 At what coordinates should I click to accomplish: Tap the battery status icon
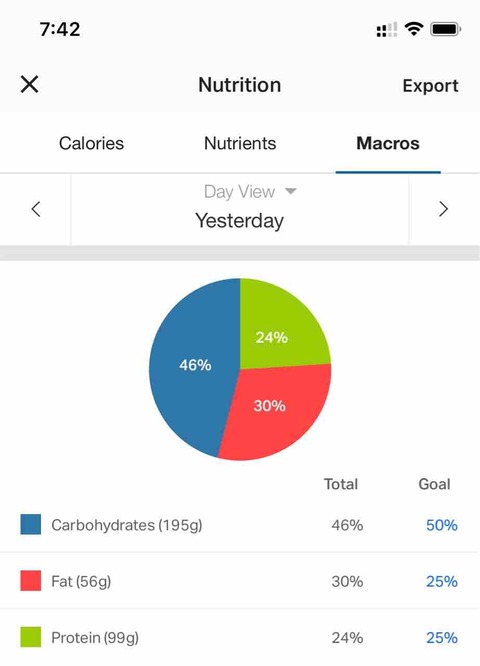pyautogui.click(x=446, y=29)
